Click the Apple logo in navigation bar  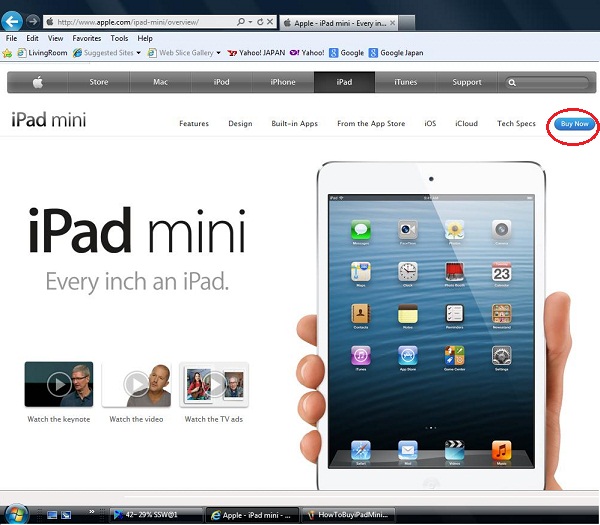pos(38,82)
